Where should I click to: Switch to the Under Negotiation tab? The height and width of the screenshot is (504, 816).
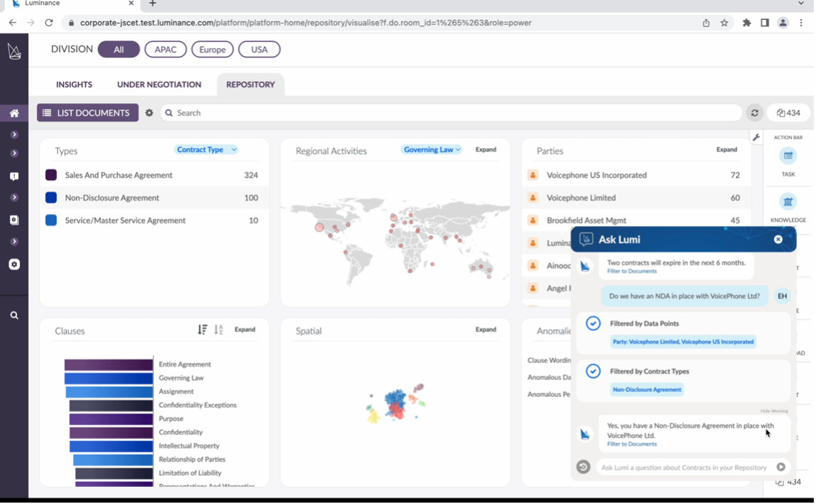(x=160, y=84)
